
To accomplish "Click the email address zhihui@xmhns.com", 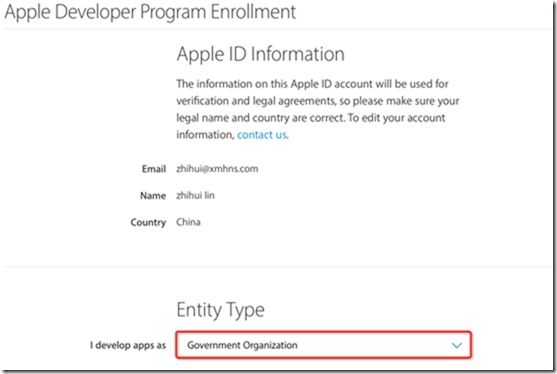I will click(217, 169).
